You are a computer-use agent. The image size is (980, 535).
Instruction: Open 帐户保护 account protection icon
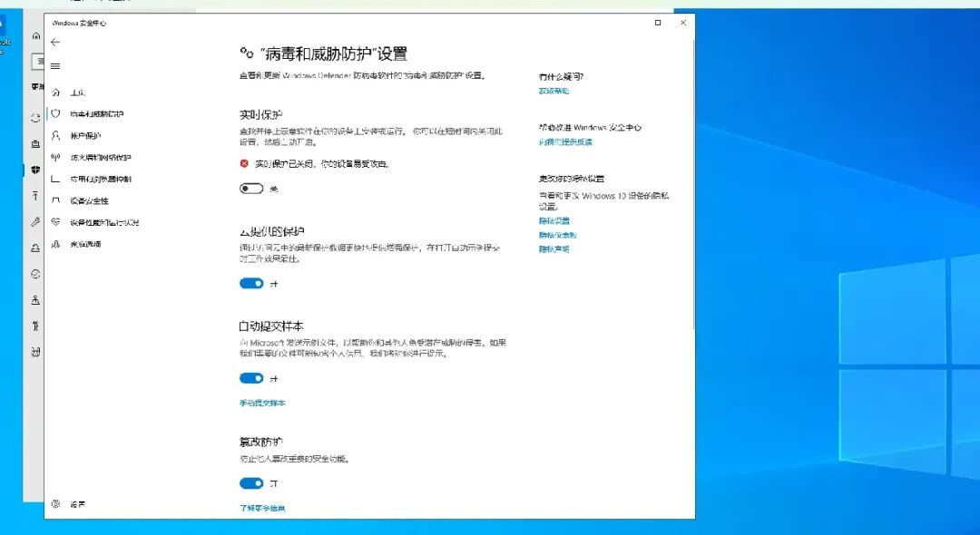click(55, 135)
